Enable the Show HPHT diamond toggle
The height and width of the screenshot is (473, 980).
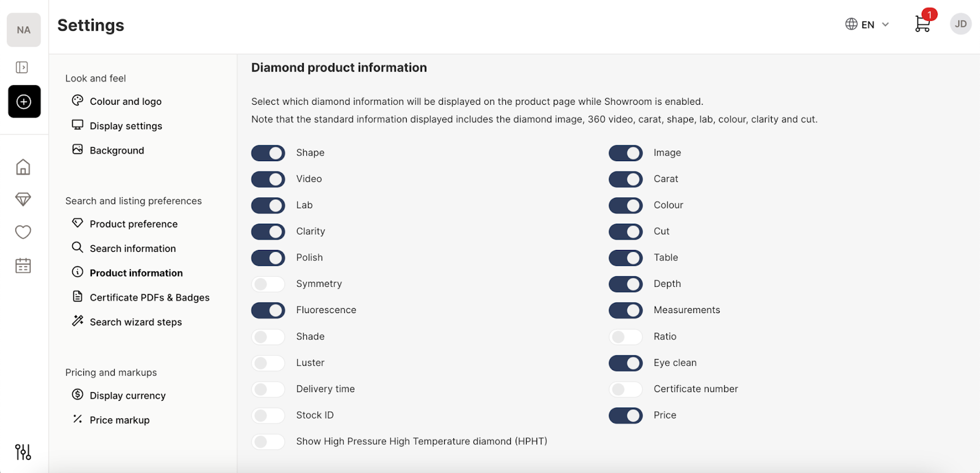click(x=268, y=442)
